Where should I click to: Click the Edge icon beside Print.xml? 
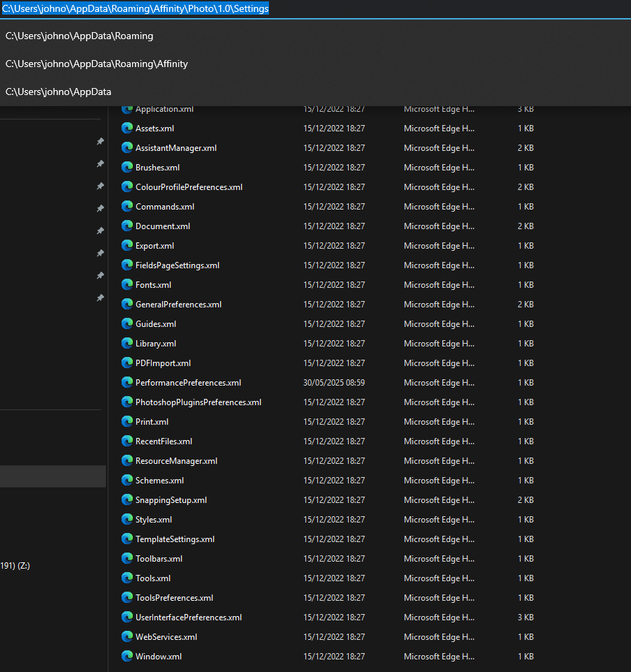click(127, 421)
